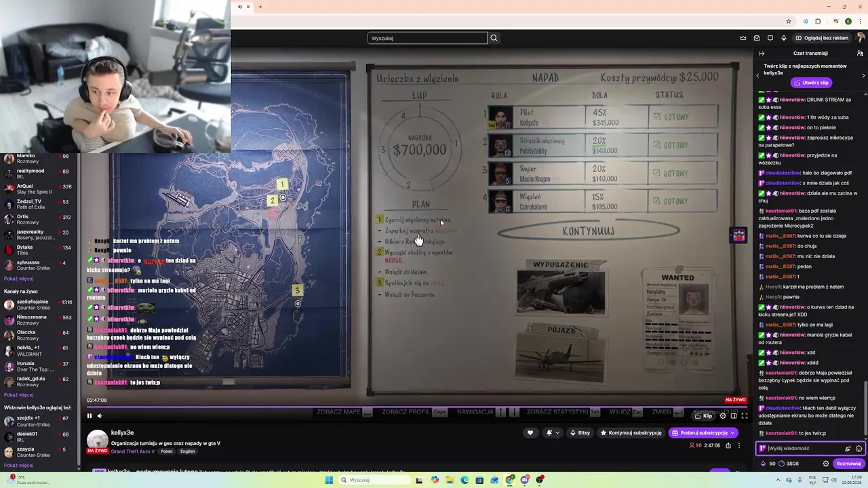Open channel points balance 3808
Image resolution: width=868 pixels, height=488 pixels.
(789, 464)
